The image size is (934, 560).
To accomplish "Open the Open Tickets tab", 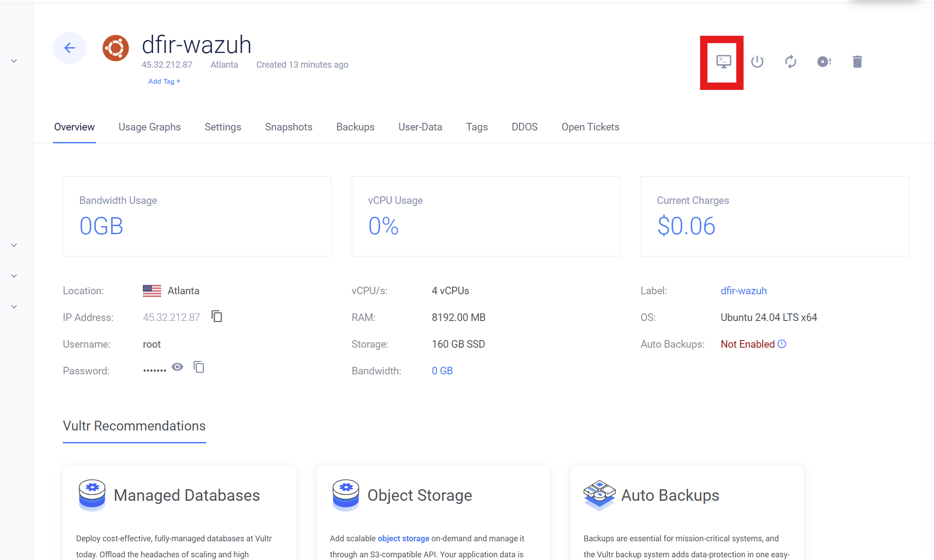I will 590,127.
